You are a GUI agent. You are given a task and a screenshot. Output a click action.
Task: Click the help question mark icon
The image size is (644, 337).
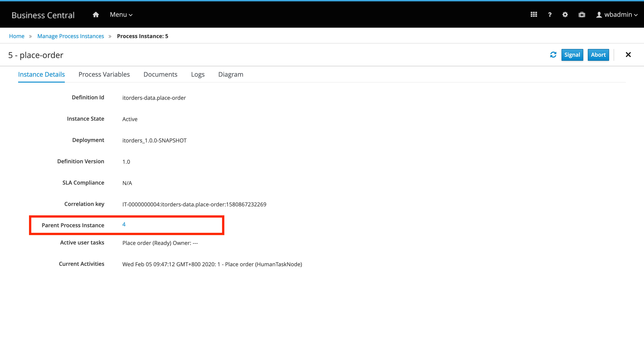coord(550,15)
